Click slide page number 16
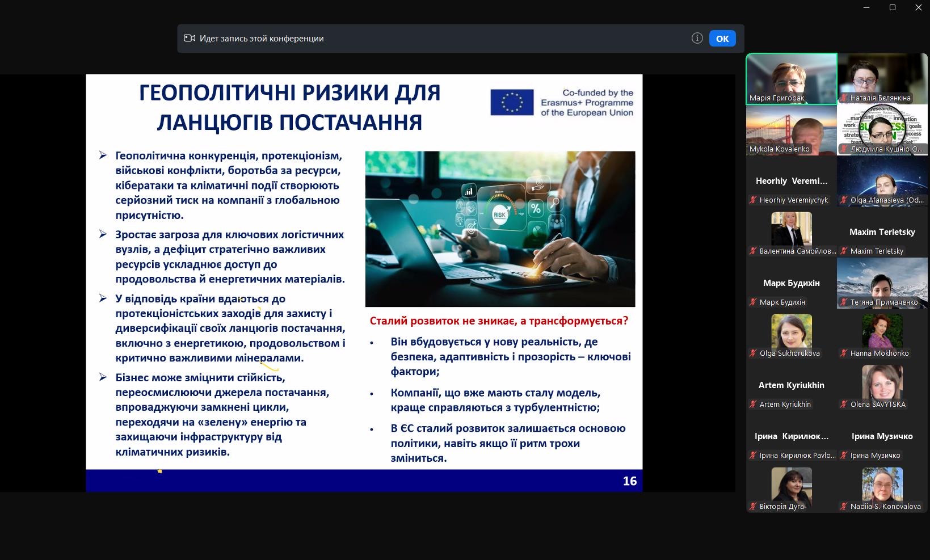 [x=630, y=481]
